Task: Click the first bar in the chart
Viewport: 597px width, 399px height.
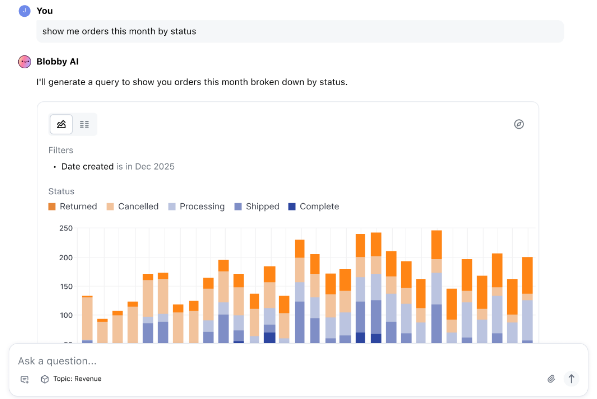Action: (87, 319)
